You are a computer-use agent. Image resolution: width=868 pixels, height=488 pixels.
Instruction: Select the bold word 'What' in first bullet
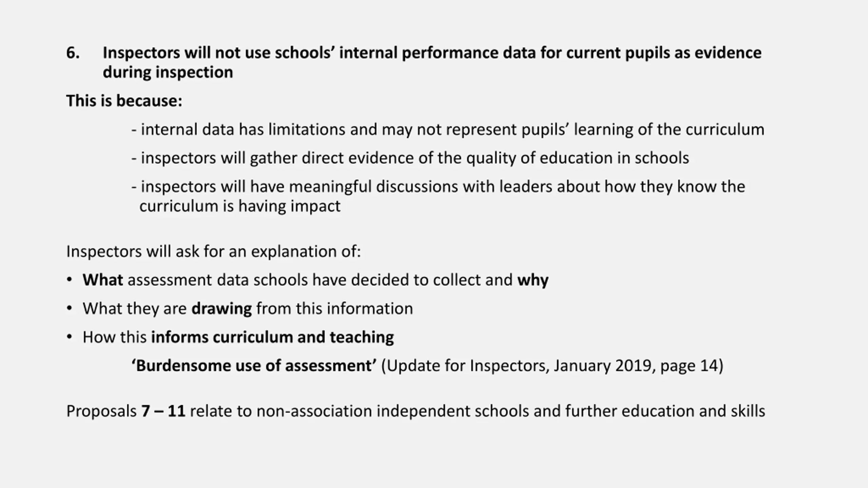click(x=103, y=280)
